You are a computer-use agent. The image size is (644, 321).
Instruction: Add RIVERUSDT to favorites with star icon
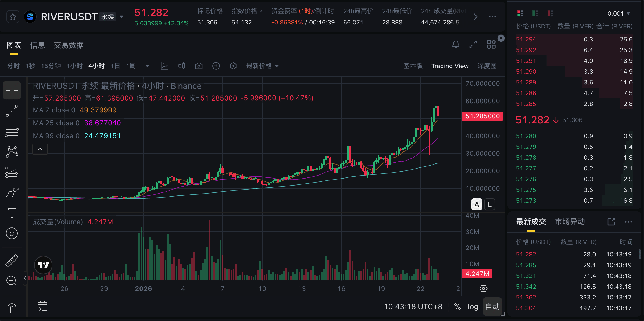(x=13, y=17)
